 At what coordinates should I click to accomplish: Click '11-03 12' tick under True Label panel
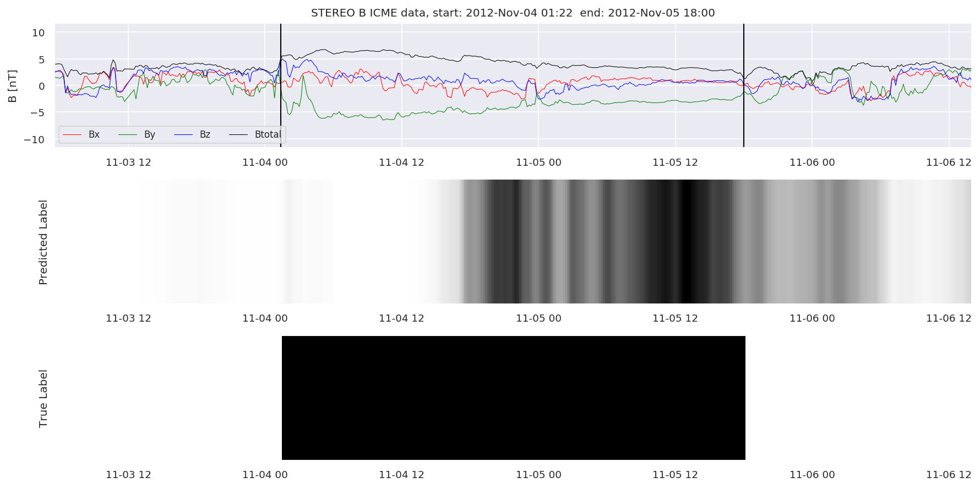(x=128, y=475)
